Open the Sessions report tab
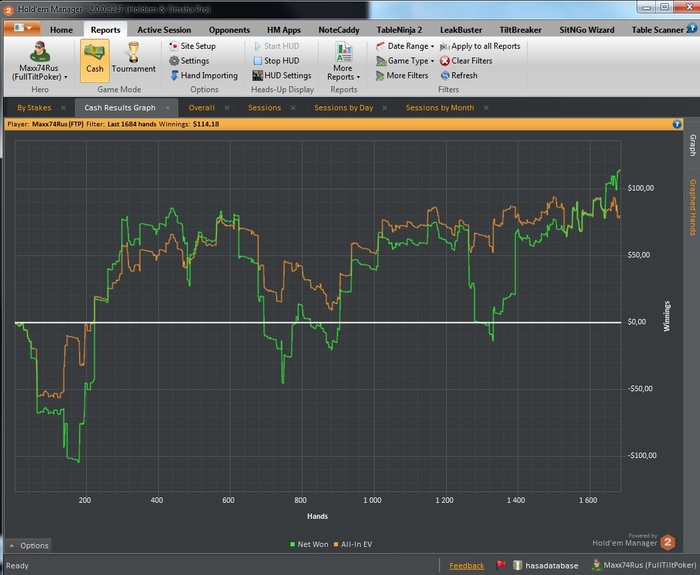Image resolution: width=700 pixels, height=575 pixels. click(x=264, y=108)
